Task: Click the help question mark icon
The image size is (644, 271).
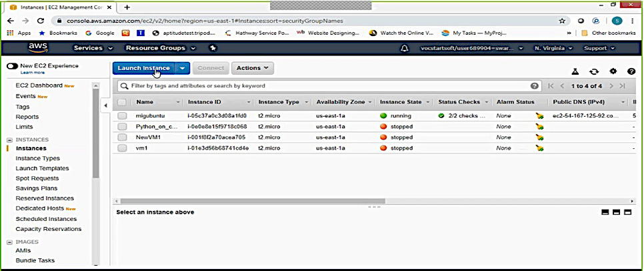Action: coord(631,71)
